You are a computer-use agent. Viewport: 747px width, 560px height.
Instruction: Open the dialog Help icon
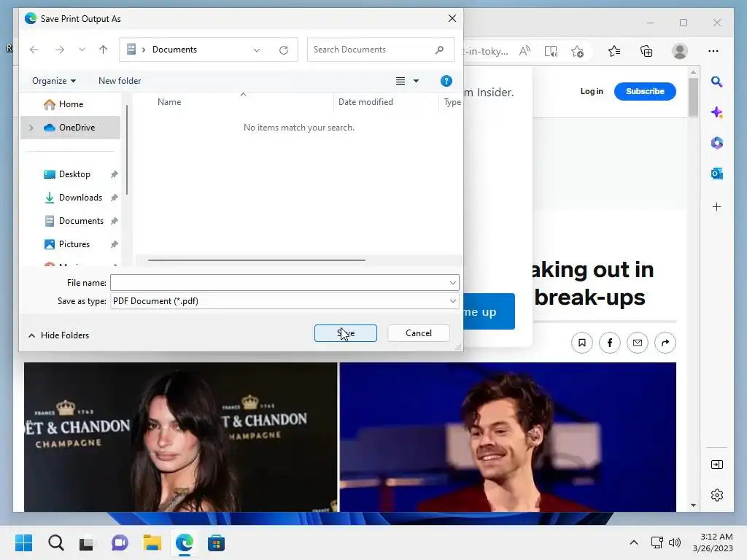[446, 81]
